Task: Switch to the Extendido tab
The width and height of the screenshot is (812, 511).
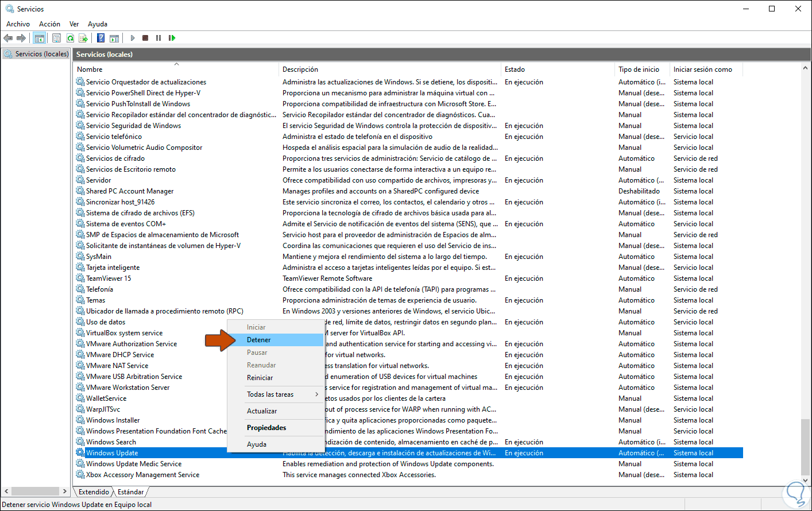Action: point(94,492)
